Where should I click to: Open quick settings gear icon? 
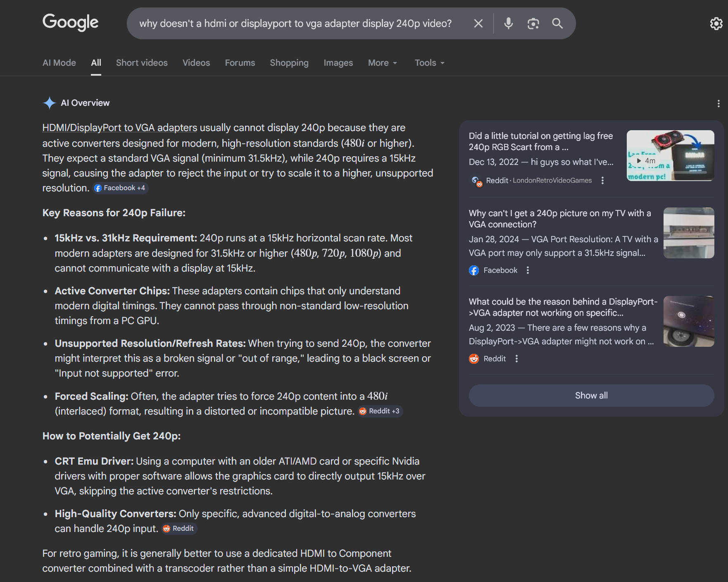[x=716, y=24]
